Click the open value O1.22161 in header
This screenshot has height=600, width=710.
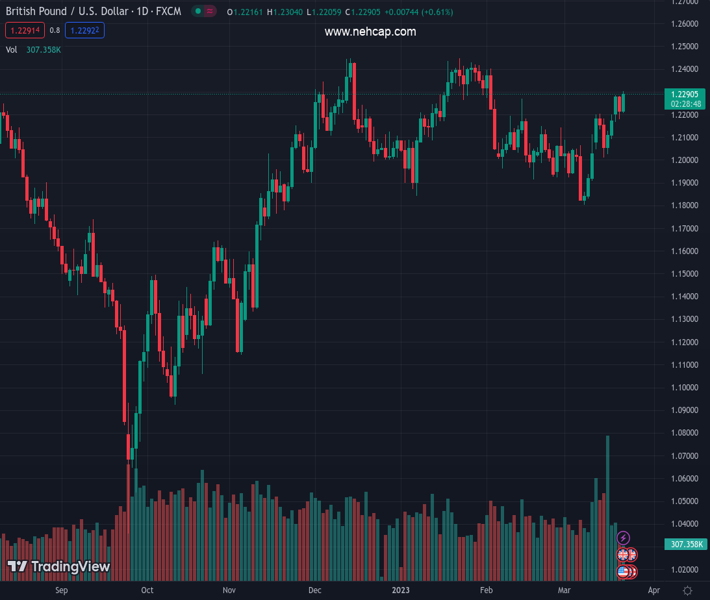(x=245, y=12)
